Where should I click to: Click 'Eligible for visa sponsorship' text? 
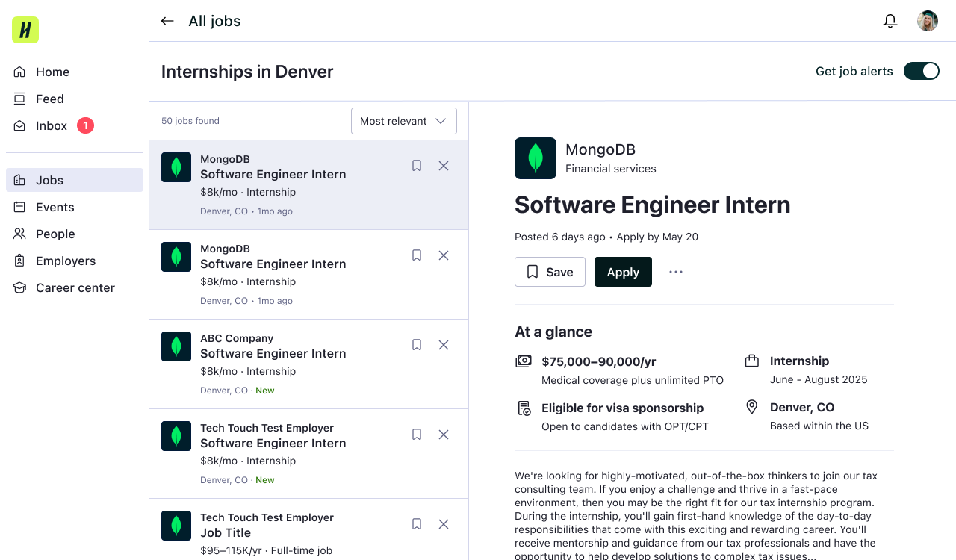[x=623, y=408]
